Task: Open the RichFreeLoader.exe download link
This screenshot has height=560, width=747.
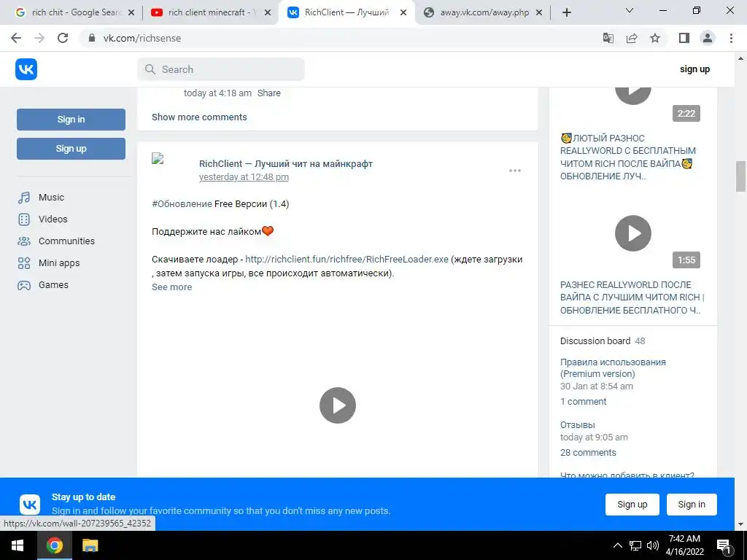Action: [x=347, y=260]
